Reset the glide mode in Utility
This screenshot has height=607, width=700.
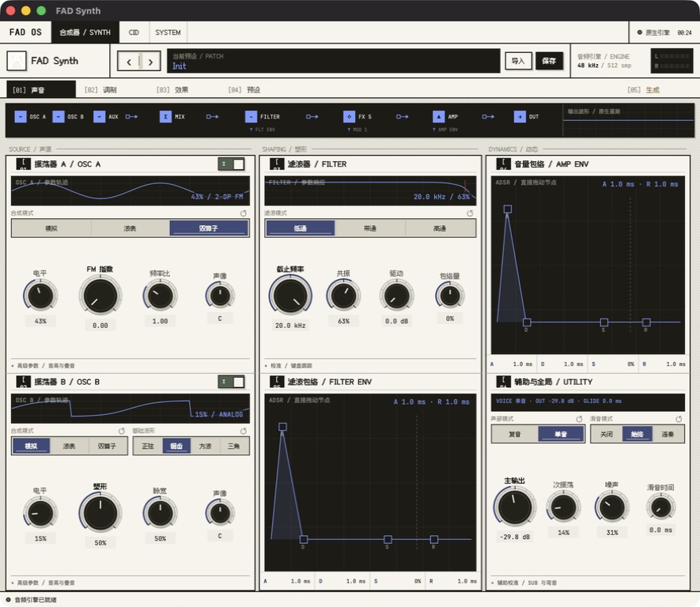point(679,419)
